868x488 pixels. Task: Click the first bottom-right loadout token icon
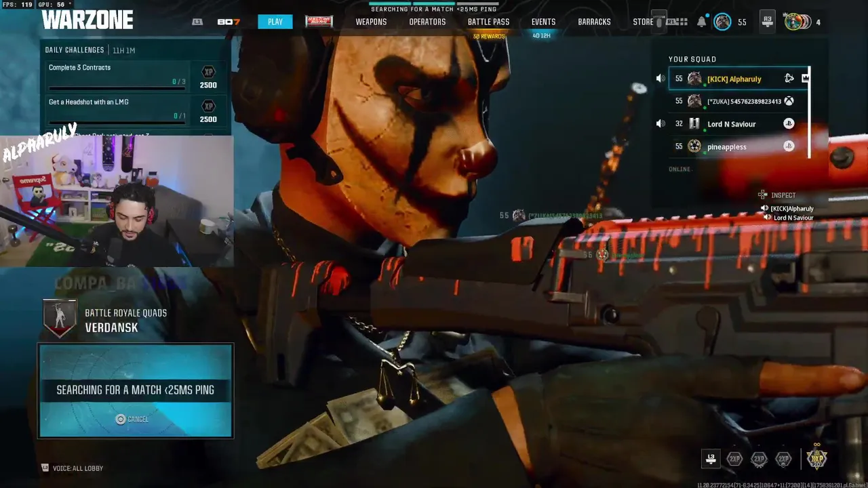710,460
